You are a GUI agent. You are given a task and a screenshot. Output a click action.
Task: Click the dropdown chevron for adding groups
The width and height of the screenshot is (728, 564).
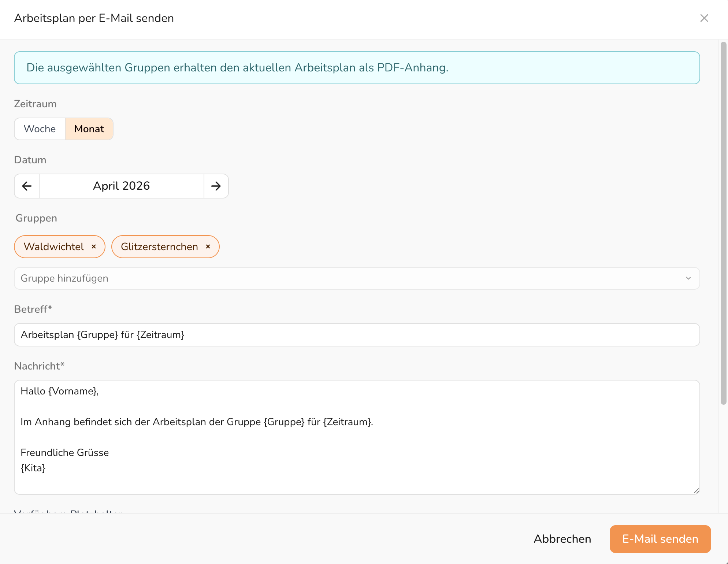click(688, 278)
